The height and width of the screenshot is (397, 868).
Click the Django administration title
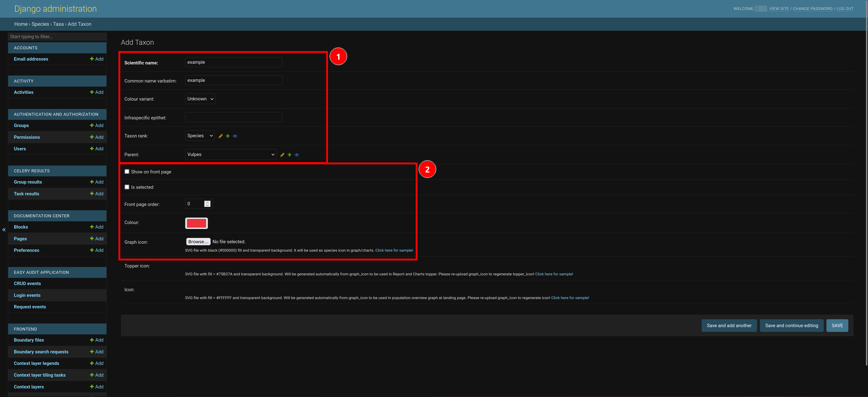(x=55, y=9)
